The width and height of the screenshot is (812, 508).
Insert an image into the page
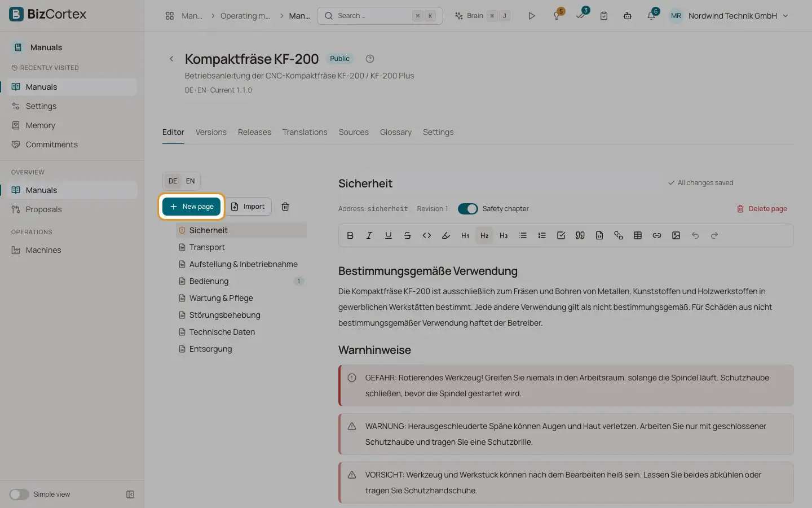[x=676, y=235]
